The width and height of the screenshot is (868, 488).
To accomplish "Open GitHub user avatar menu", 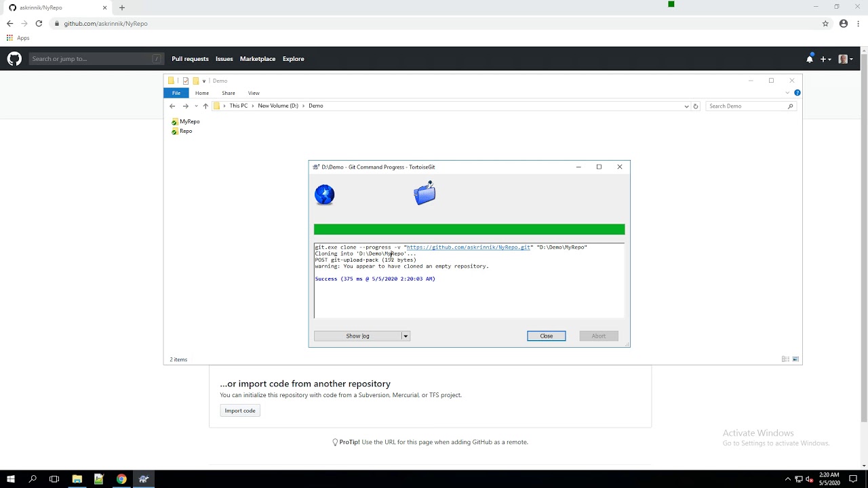I will tap(846, 59).
